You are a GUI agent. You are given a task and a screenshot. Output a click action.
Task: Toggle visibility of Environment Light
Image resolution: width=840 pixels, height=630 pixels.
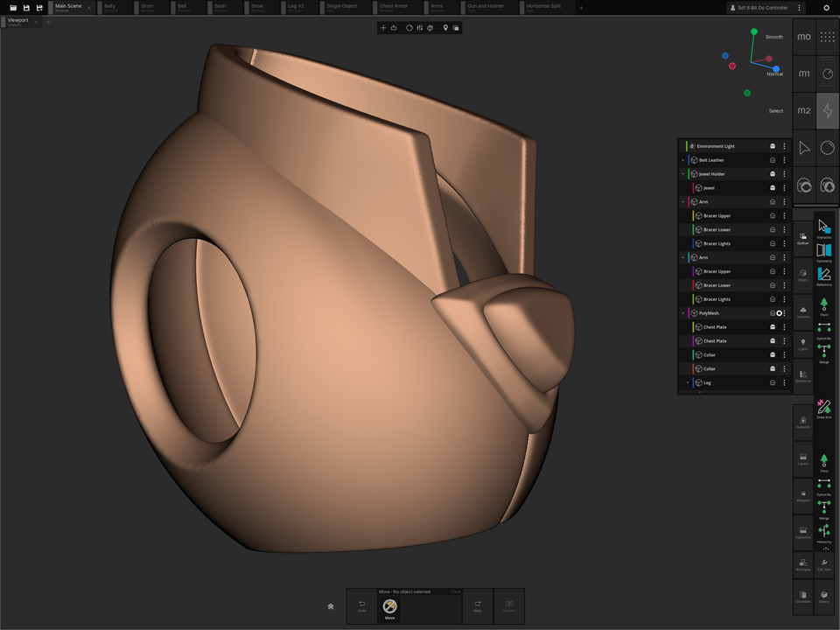coord(773,146)
